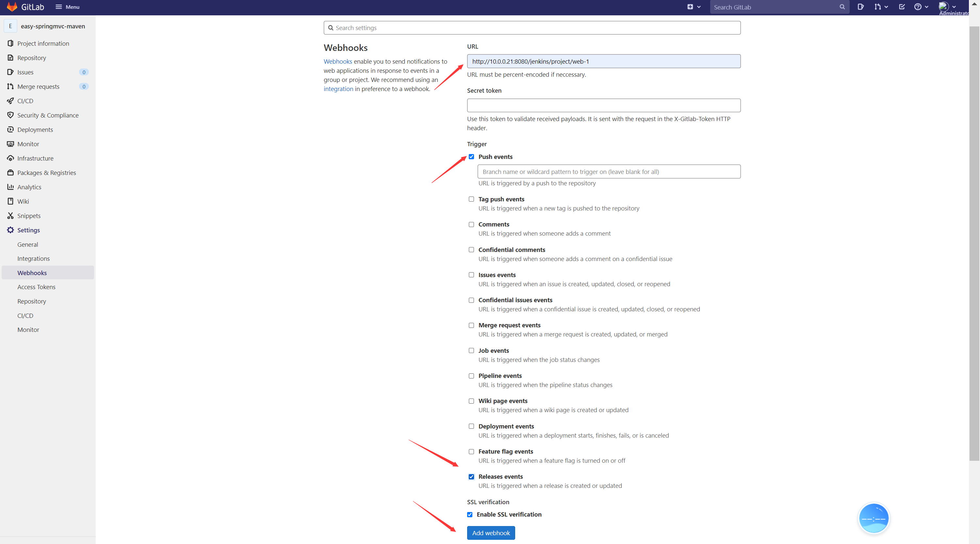The height and width of the screenshot is (544, 980).
Task: Click the Add webhook button
Action: (x=491, y=533)
